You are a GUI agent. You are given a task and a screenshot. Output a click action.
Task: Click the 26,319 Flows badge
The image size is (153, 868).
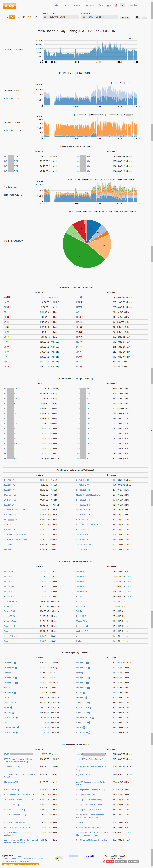click(x=133, y=862)
